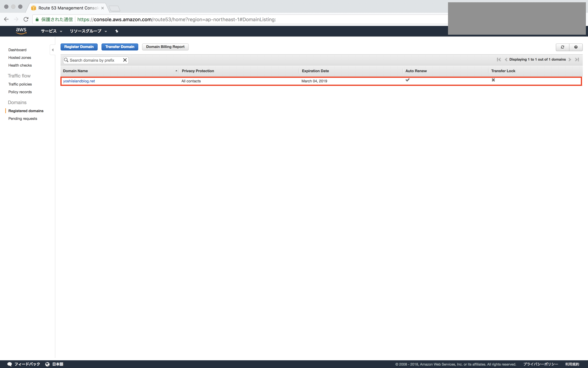Refresh the domain list
The width and height of the screenshot is (588, 368).
click(x=562, y=47)
